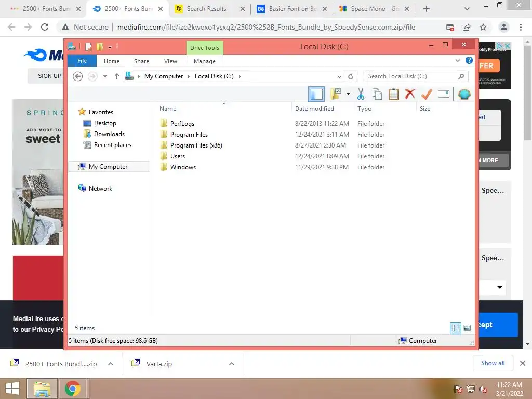Click the Paste clipboard icon in the Explorer toolbar
The height and width of the screenshot is (399, 532).
tap(394, 94)
